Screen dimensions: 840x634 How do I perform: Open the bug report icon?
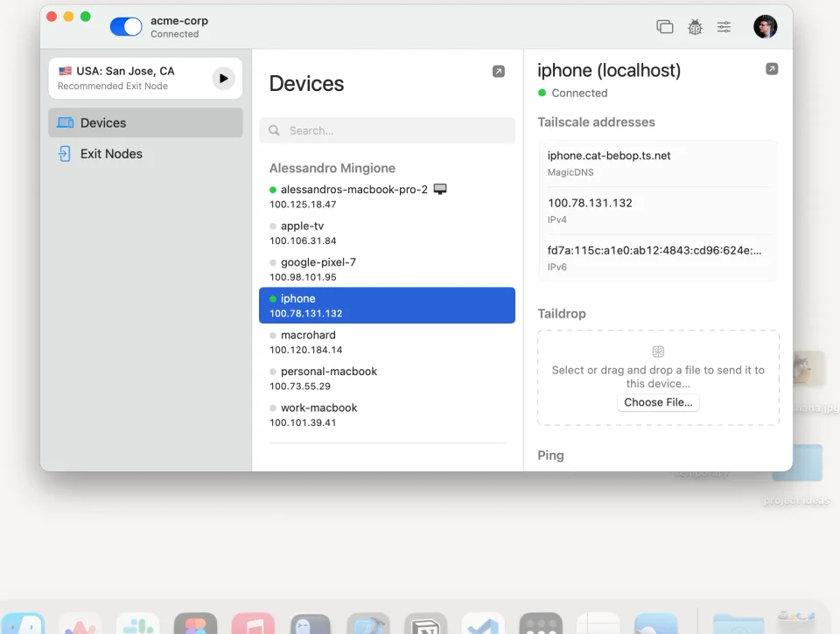click(695, 27)
